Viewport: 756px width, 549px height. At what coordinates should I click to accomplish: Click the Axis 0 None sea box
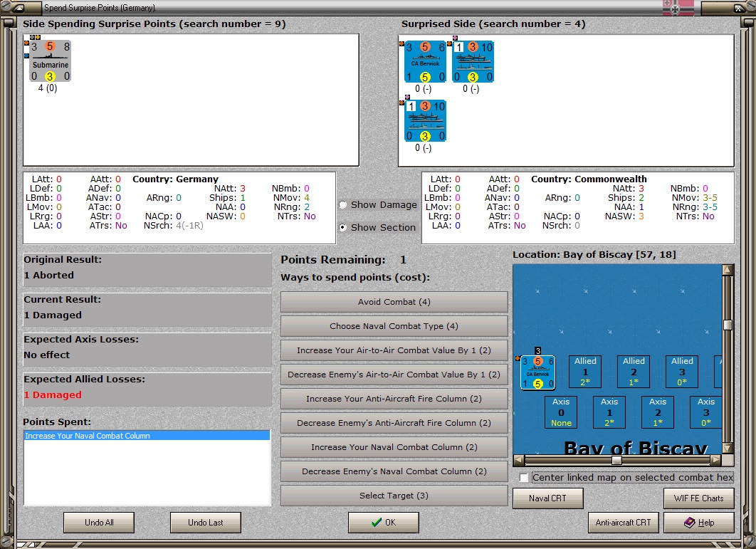[561, 412]
